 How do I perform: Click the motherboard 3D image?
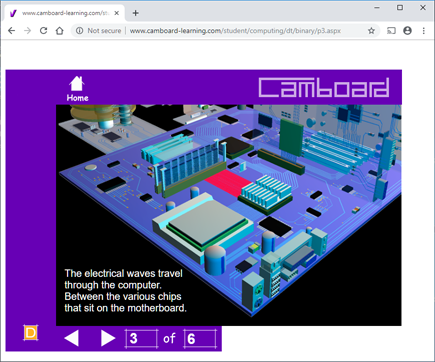click(229, 215)
